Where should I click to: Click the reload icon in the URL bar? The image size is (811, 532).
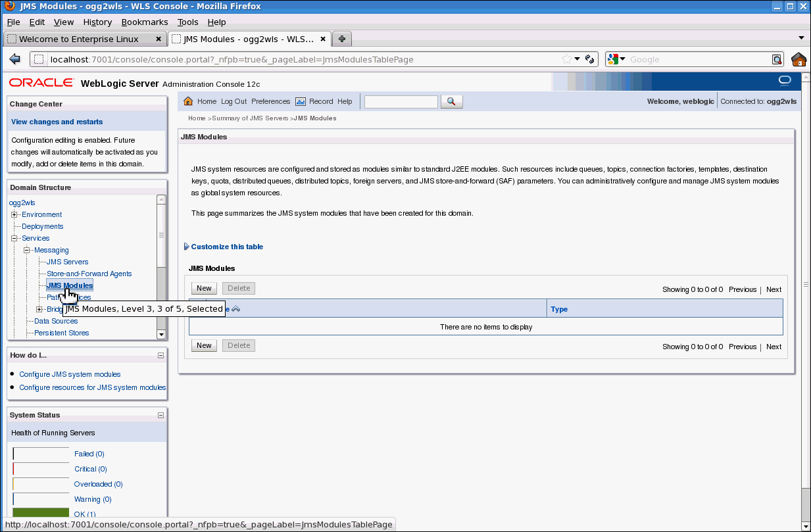[x=589, y=59]
